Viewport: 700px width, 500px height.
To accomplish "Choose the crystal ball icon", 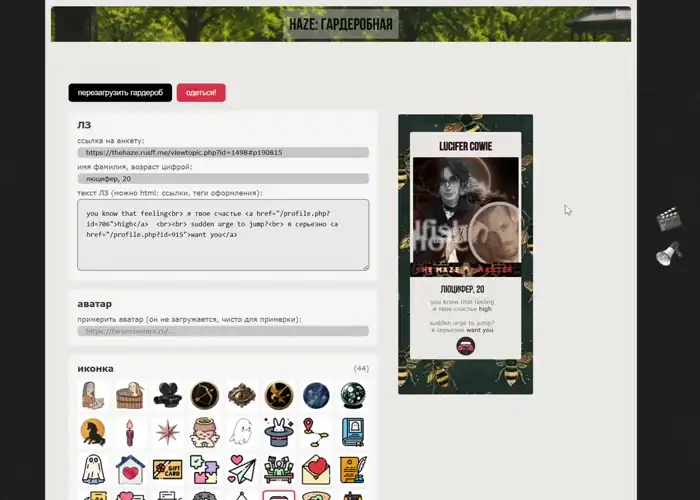I will pos(353,395).
